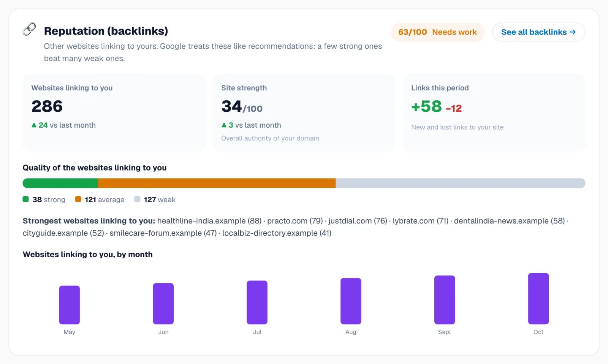Click practo.com (79) in strongest websites
Screen dimensions: 608x364
coord(295,221)
